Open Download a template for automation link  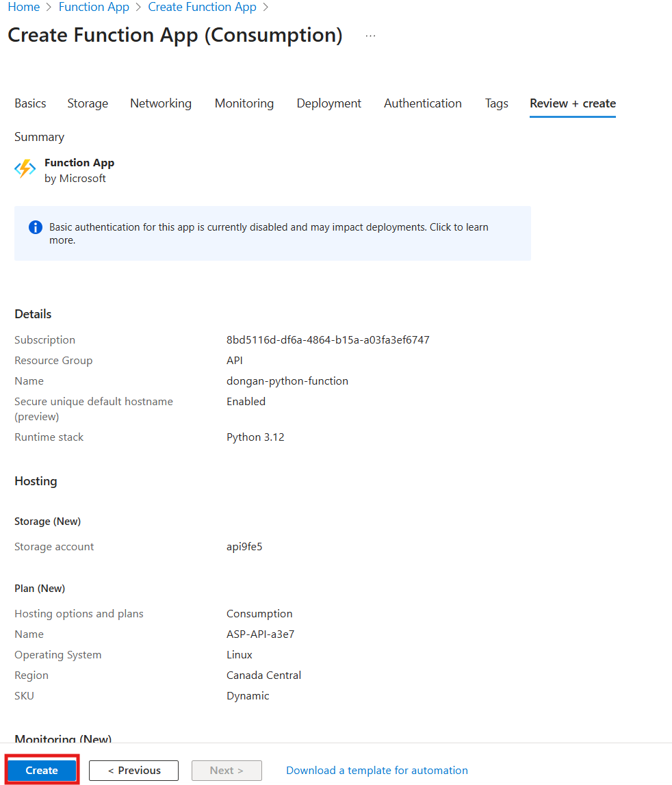[377, 770]
